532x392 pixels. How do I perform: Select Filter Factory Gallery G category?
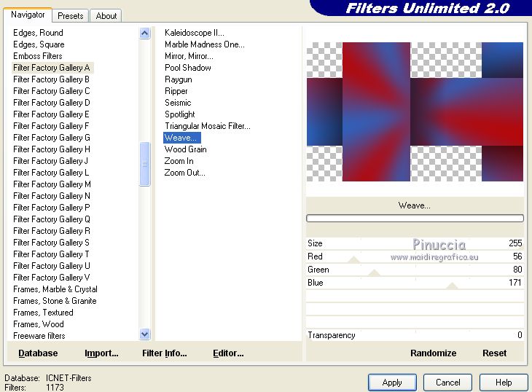click(52, 137)
